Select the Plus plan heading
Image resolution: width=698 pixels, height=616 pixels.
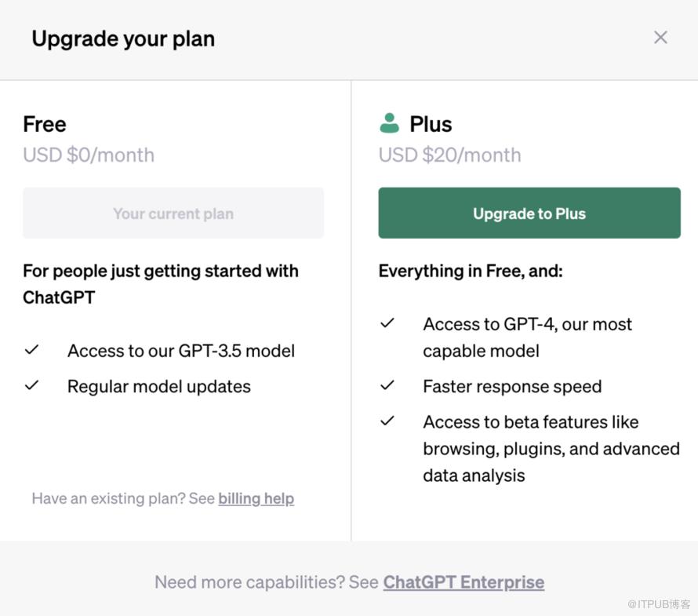tap(431, 124)
